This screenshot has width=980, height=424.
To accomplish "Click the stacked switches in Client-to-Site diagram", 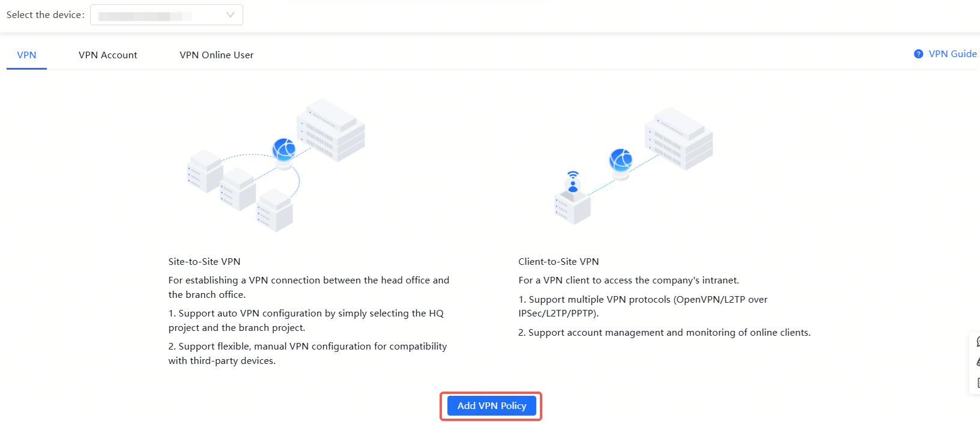I will [679, 138].
